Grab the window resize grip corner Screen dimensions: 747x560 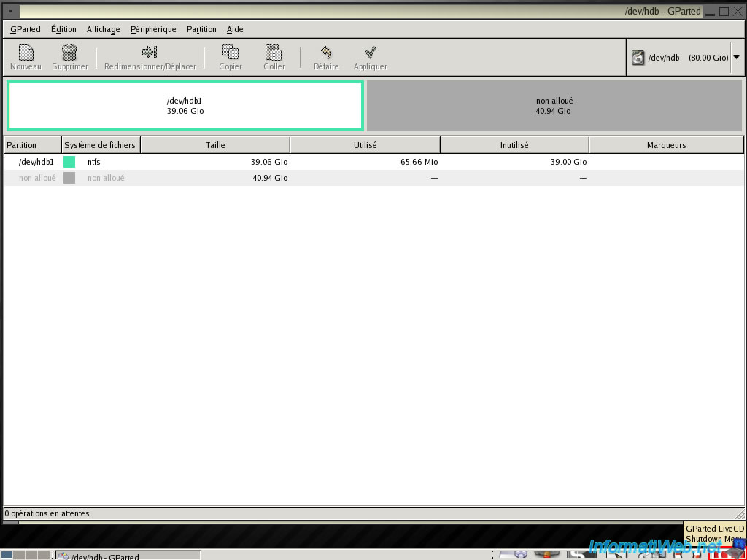pos(740,514)
